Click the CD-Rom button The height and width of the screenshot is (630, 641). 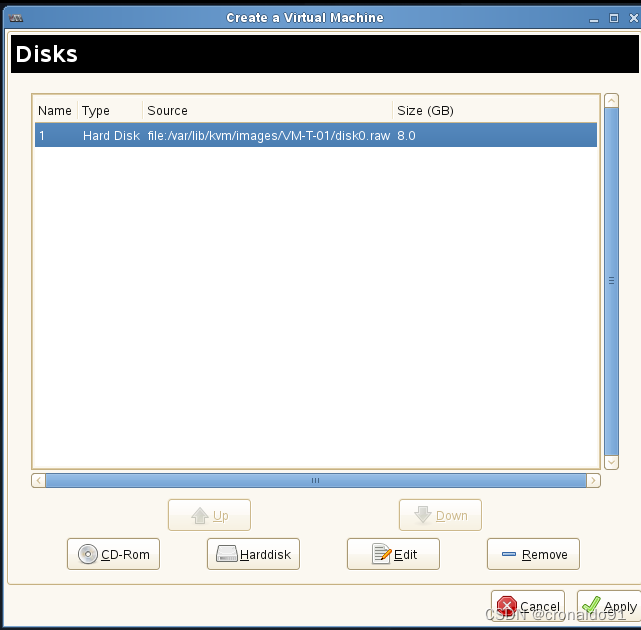click(x=113, y=554)
